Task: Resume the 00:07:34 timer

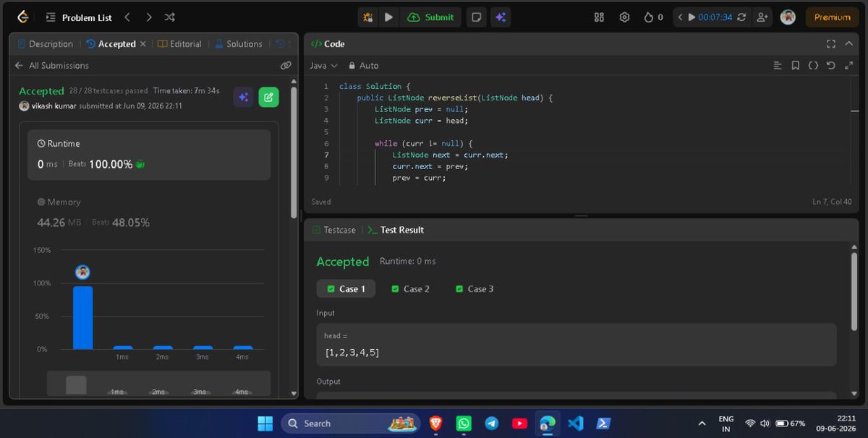Action: coord(692,17)
